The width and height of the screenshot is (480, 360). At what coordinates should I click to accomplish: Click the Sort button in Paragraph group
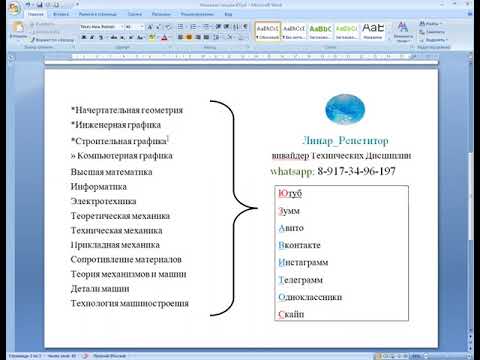pos(236,27)
